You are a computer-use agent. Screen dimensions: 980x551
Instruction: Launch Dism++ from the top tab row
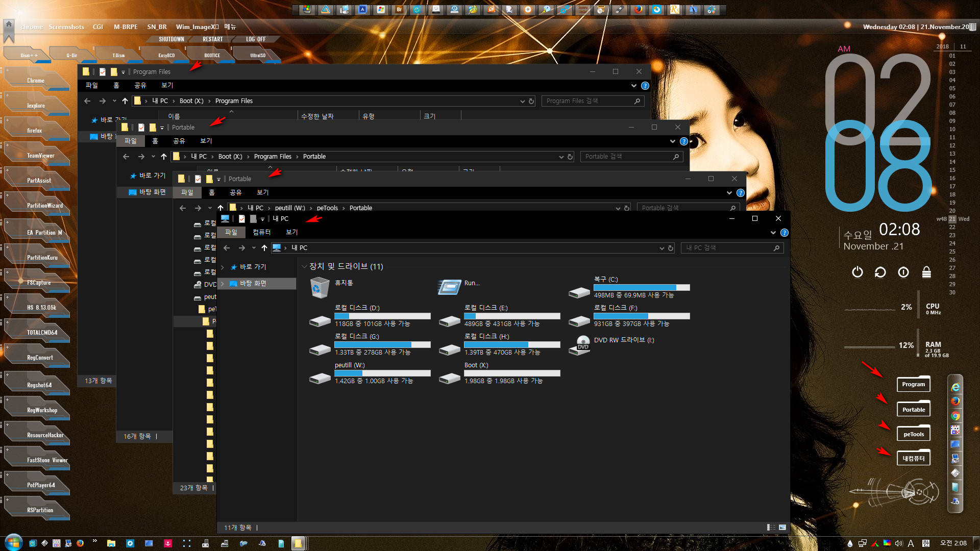point(29,55)
